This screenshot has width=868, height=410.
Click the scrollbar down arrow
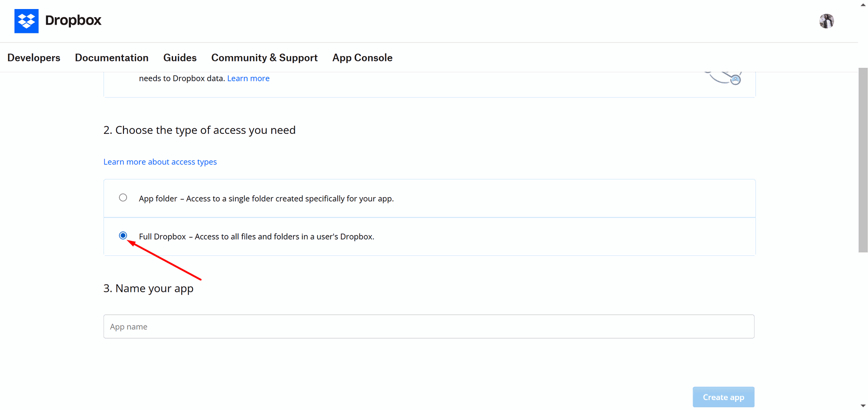point(863,405)
